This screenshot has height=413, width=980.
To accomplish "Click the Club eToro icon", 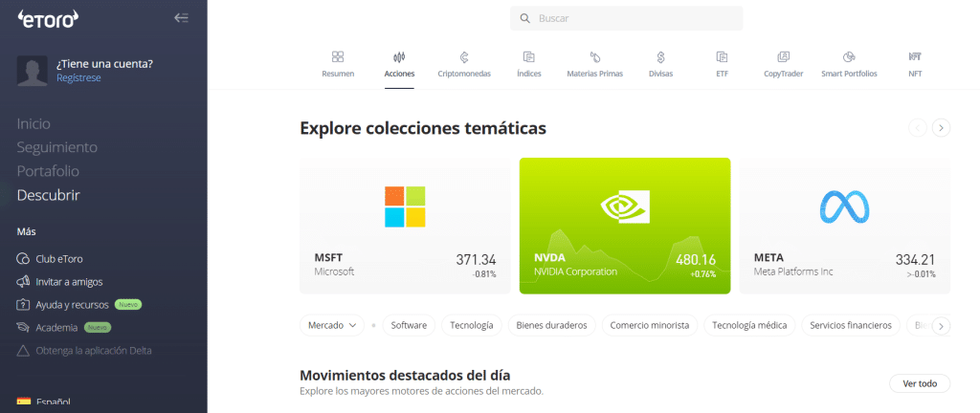I will 23,259.
